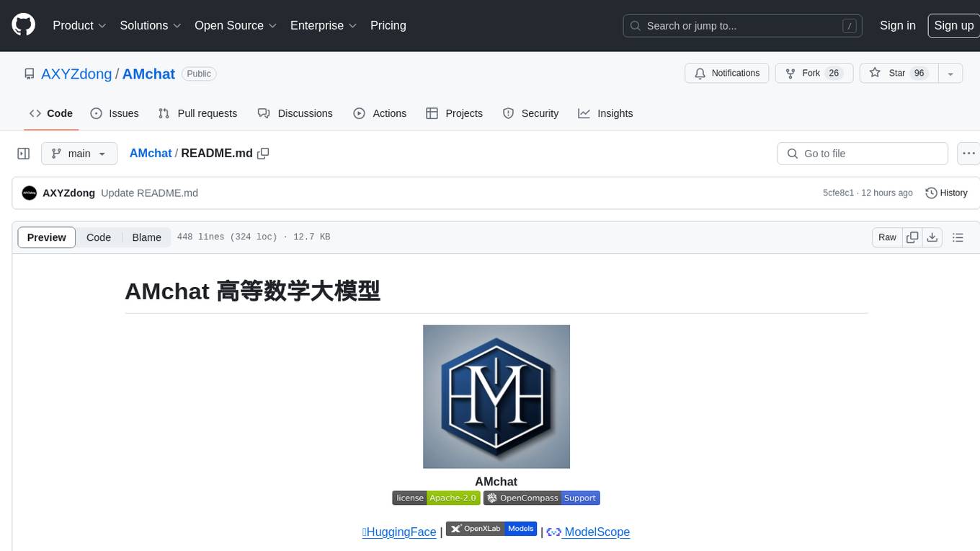
Task: Switch to the Issues tab
Action: tap(115, 113)
